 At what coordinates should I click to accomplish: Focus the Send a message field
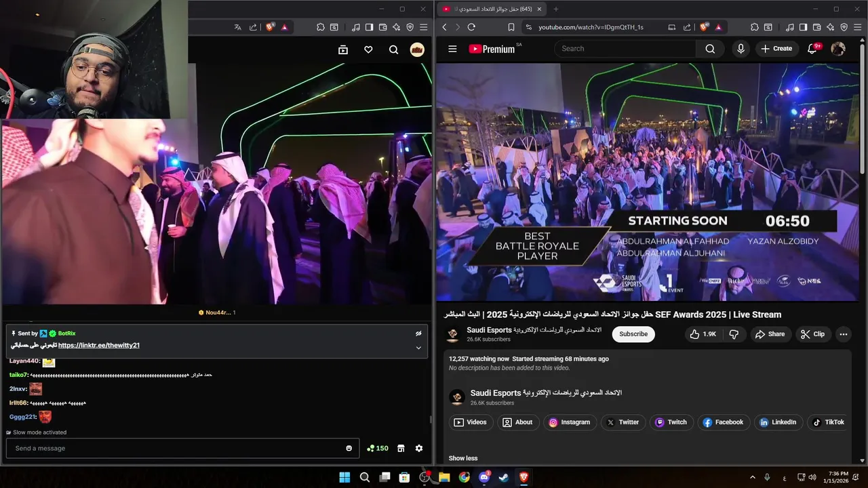[182, 448]
